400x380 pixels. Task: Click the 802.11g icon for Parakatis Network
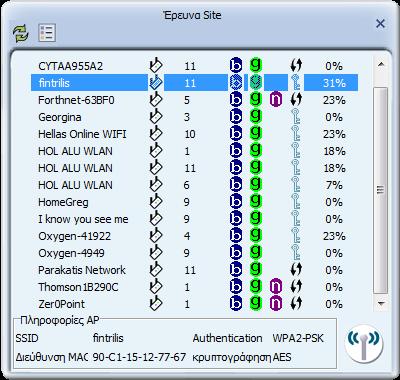click(256, 269)
